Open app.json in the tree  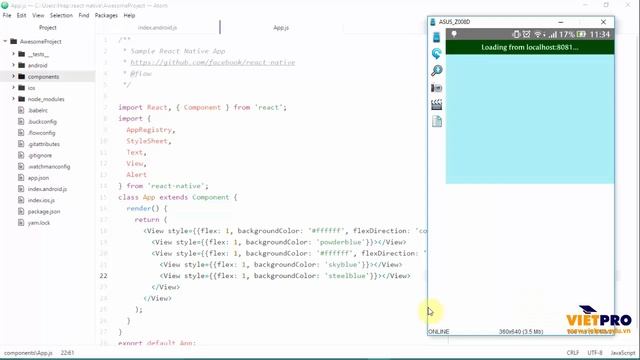tap(38, 178)
